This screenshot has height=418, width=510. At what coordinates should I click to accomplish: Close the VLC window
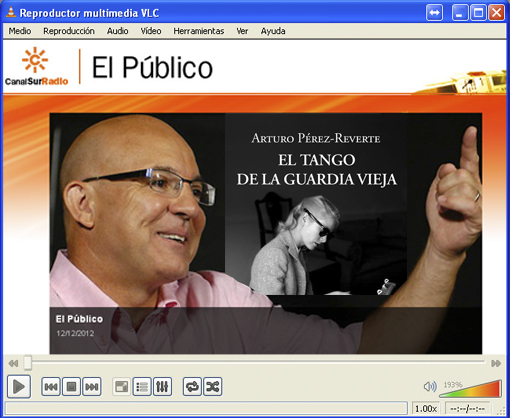coord(496,13)
